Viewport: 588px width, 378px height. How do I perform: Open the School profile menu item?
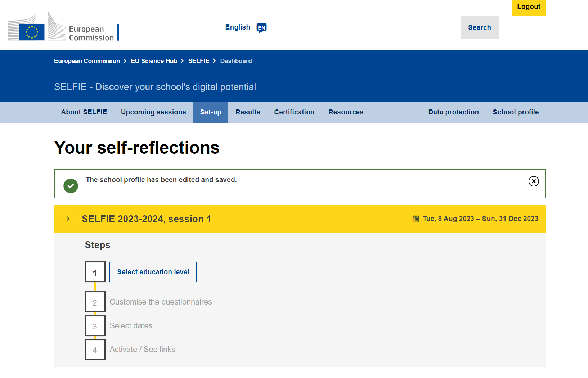[x=516, y=112]
